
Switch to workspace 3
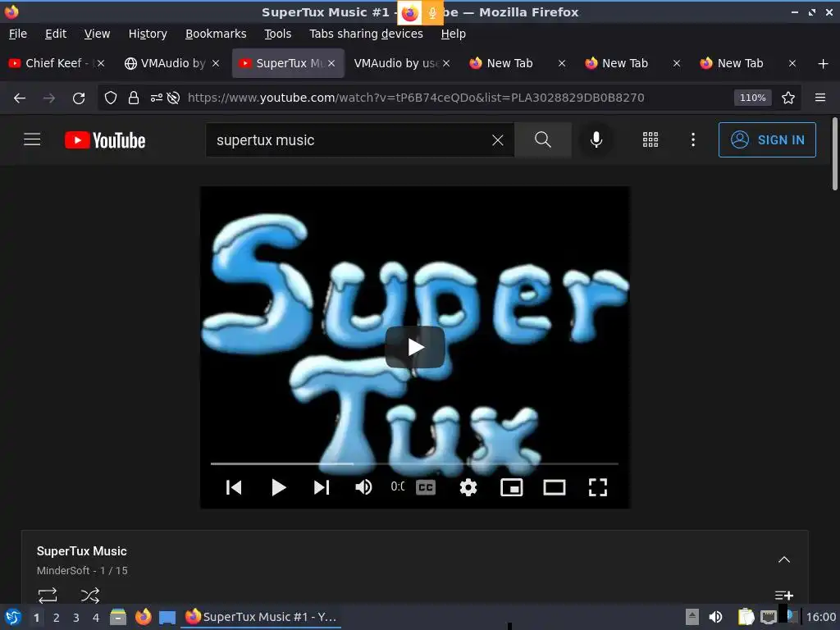pyautogui.click(x=76, y=618)
